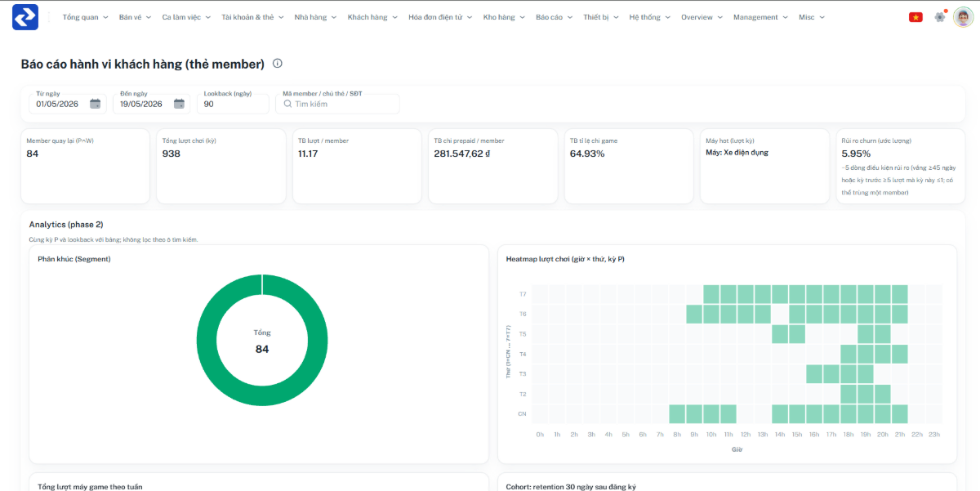This screenshot has width=980, height=491.
Task: Open the calendar icon for Đến ngày
Action: pos(179,104)
